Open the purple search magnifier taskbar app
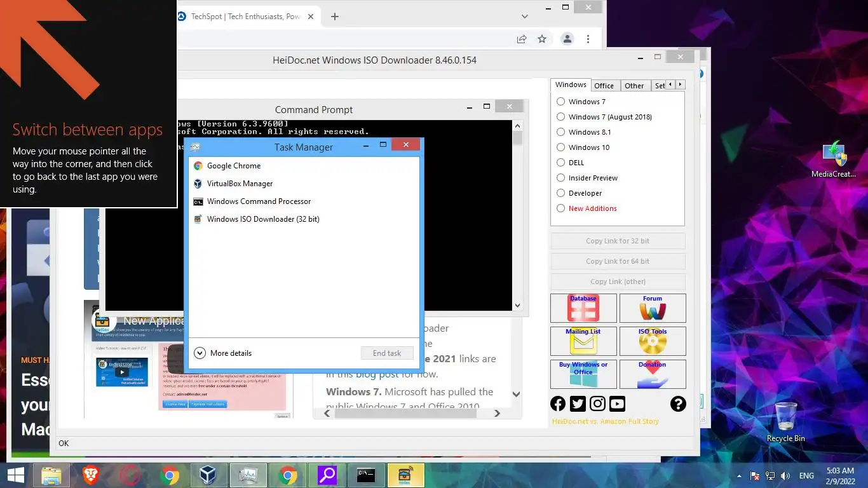Viewport: 868px width, 488px height. pos(327,475)
